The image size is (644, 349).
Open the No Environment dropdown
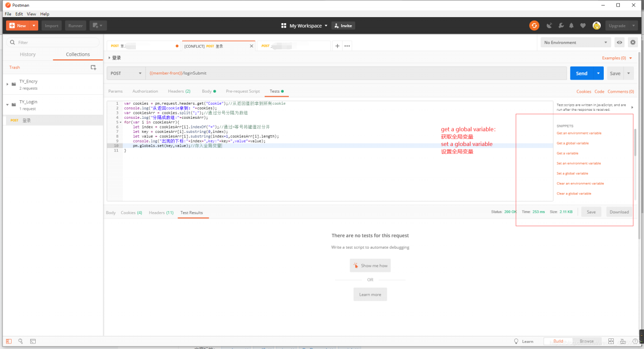[576, 42]
